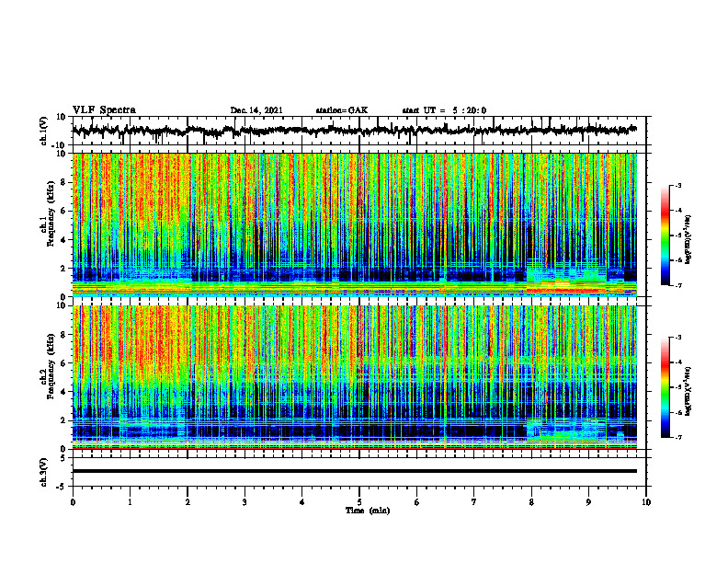The height and width of the screenshot is (563, 728).
Task: Click the ch.3 flat black trace
Action: click(355, 471)
